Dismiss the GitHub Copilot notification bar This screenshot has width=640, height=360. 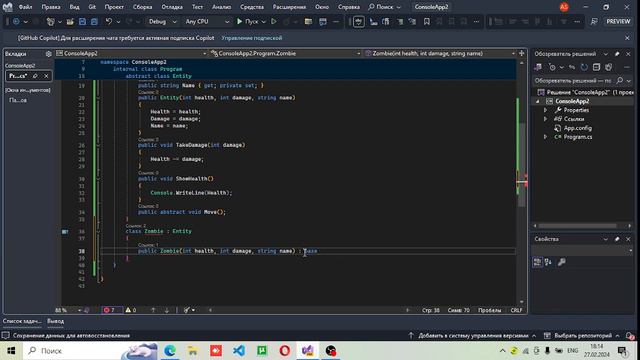[x=627, y=38]
